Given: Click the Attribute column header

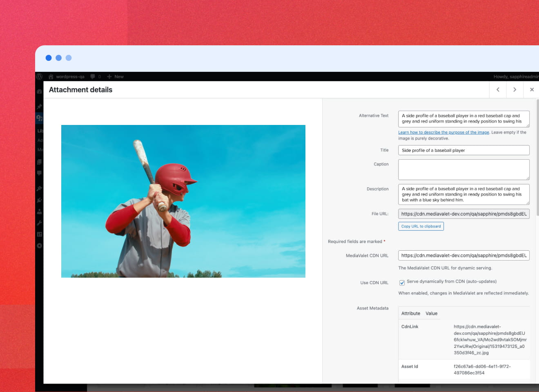Looking at the screenshot, I should (411, 314).
